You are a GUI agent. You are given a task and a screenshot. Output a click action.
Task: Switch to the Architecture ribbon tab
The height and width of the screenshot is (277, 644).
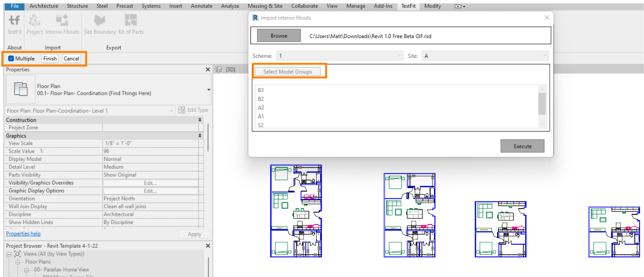(44, 6)
